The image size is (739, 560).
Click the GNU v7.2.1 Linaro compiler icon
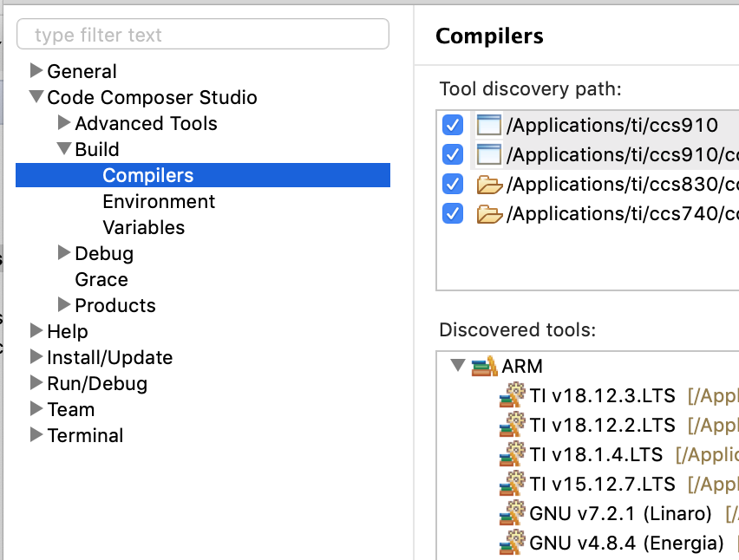click(x=513, y=512)
